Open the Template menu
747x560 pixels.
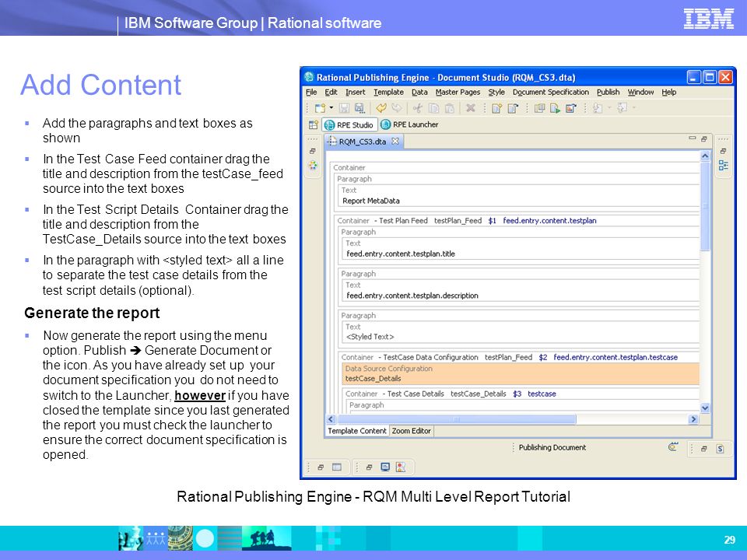(x=388, y=93)
